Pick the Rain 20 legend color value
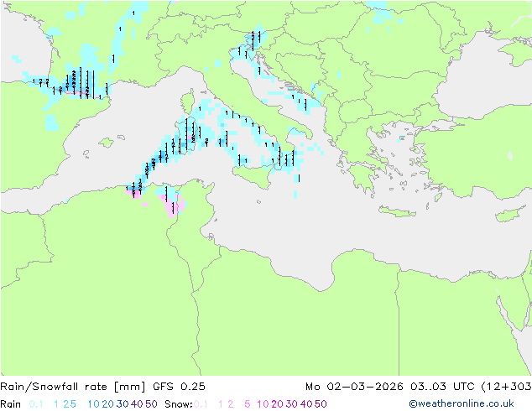 pos(108,404)
